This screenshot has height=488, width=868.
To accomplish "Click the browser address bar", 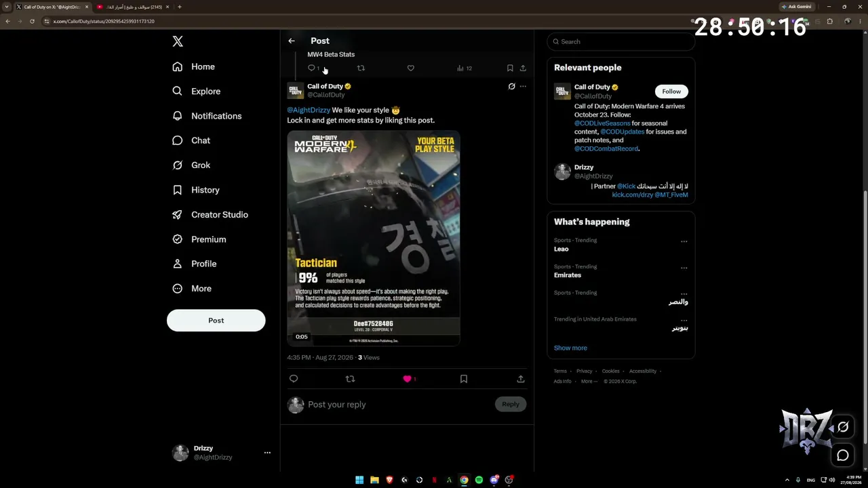I will 366,21.
